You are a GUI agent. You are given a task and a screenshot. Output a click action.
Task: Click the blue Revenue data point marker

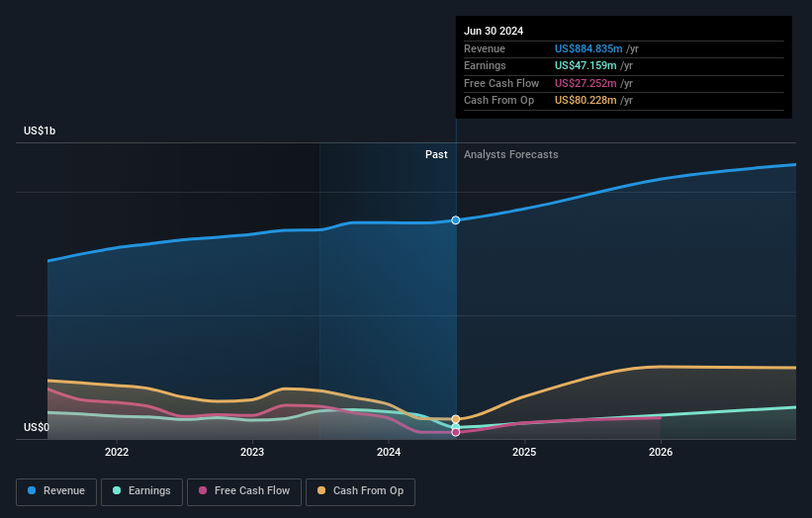[456, 220]
